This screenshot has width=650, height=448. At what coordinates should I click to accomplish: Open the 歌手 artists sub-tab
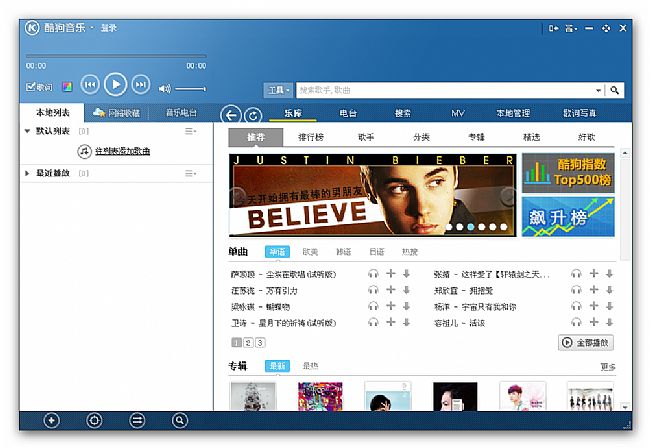(366, 137)
